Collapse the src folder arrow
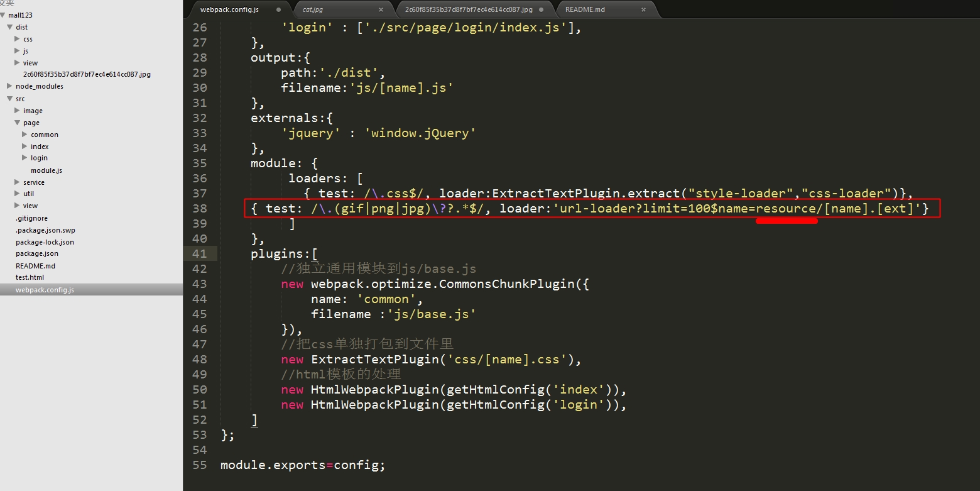 point(9,99)
